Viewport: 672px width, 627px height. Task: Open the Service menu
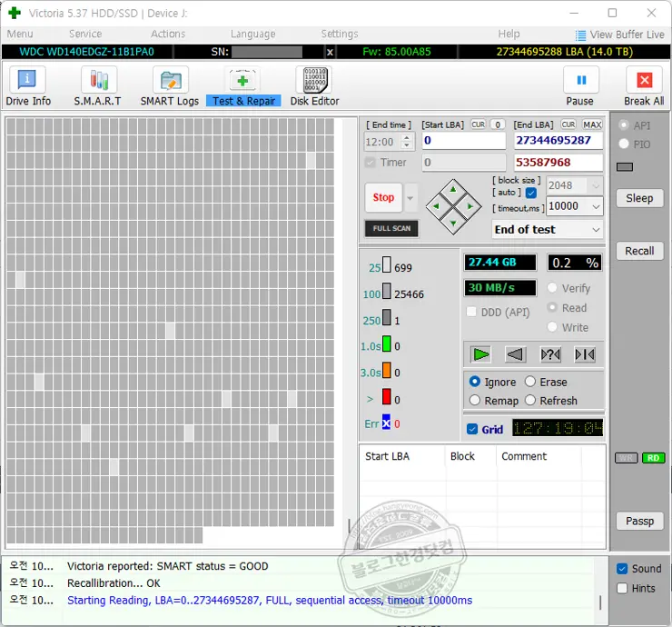[x=85, y=34]
